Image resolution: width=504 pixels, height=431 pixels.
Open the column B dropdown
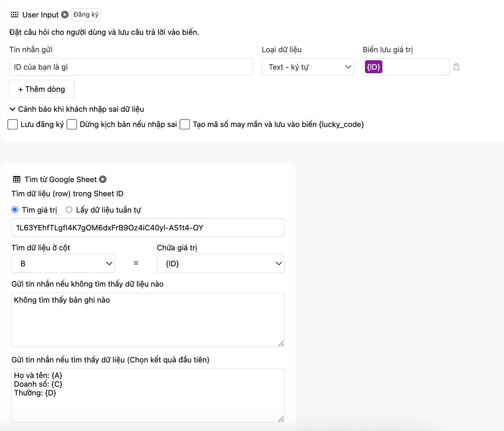[x=63, y=263]
